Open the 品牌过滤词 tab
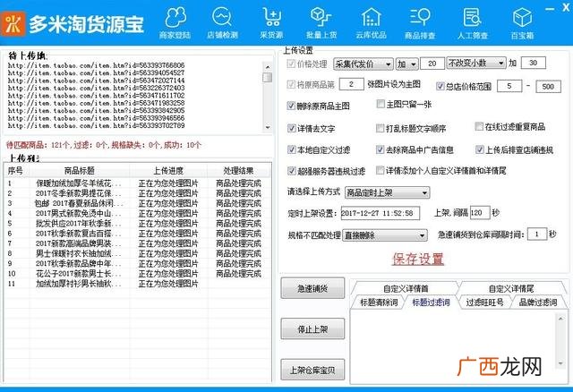The height and width of the screenshot is (392, 573). point(538,303)
